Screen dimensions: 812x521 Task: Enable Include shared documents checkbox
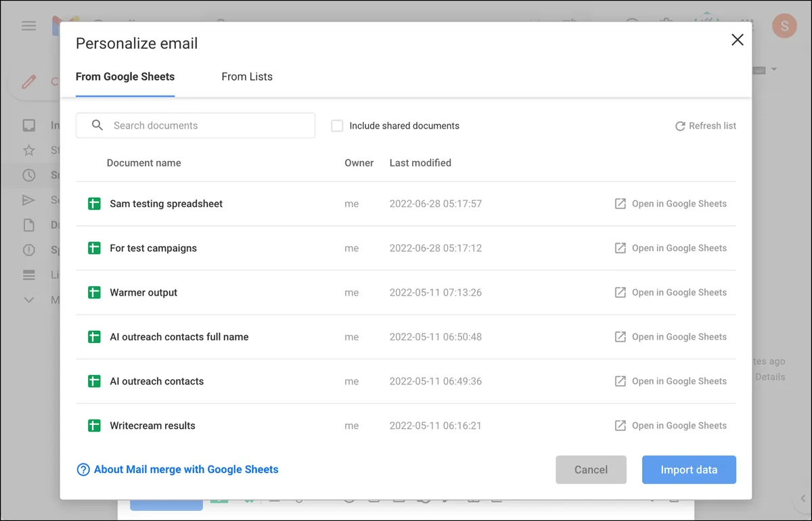coord(337,126)
